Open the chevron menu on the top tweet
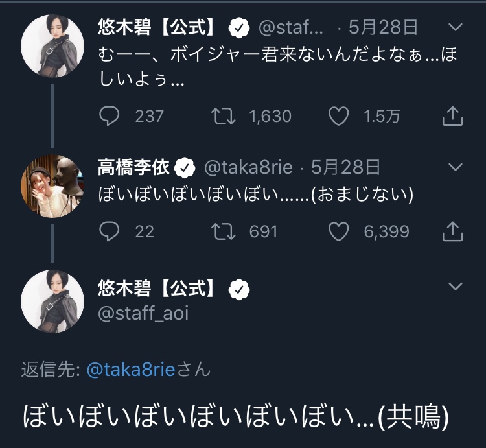486x448 pixels. [456, 27]
